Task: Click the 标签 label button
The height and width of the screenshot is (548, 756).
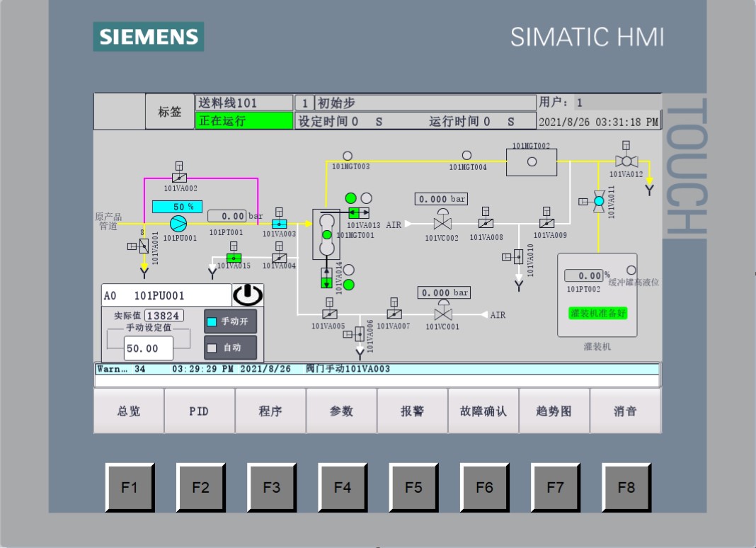Action: pos(170,111)
